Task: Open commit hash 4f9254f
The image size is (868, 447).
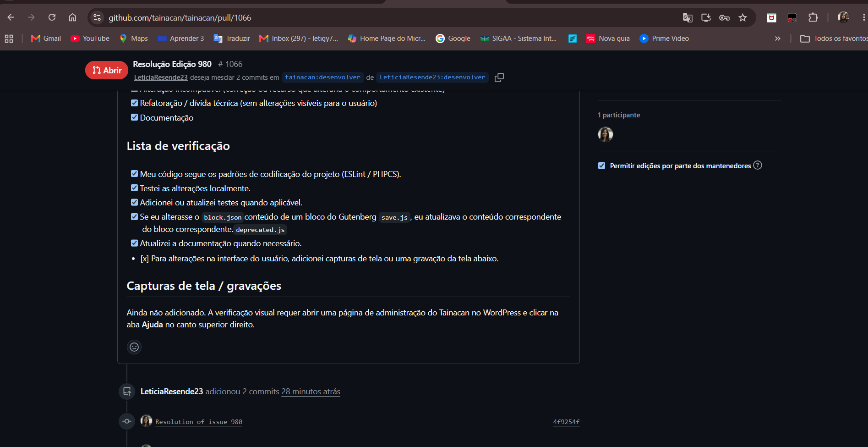Action: (x=566, y=422)
